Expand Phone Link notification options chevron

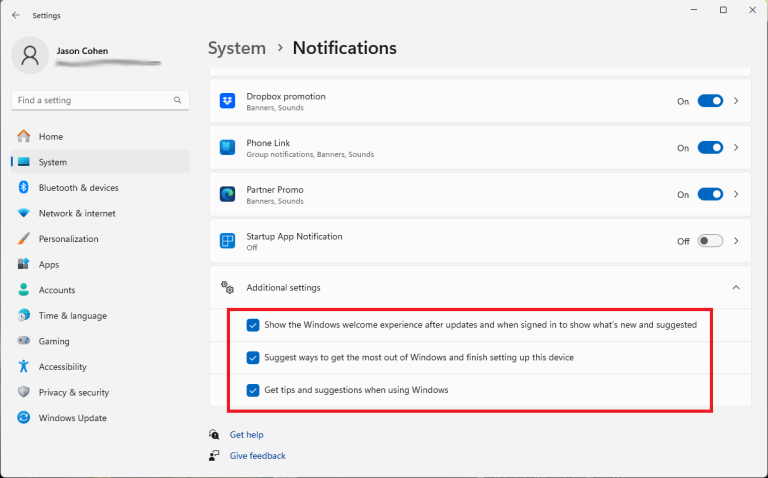[737, 148]
